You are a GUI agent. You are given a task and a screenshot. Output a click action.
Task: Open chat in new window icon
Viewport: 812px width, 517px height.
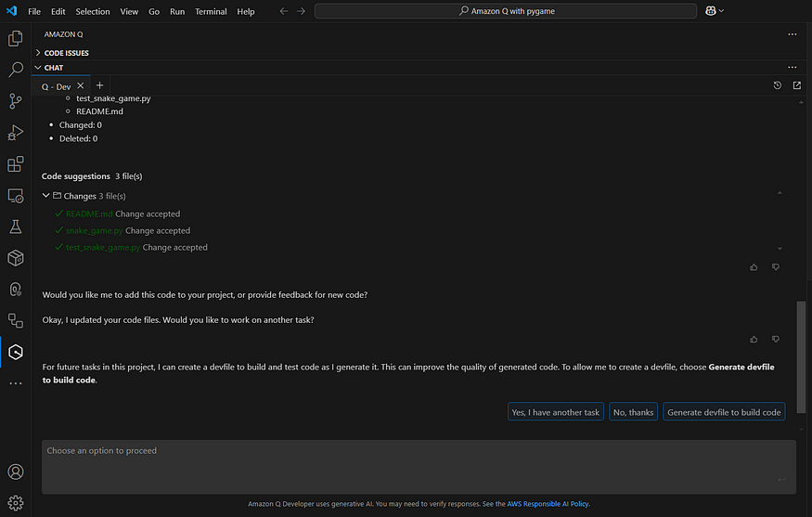(x=797, y=85)
